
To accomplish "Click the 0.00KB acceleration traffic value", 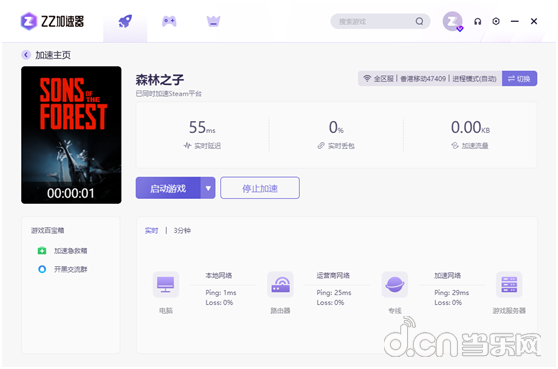I will click(470, 127).
